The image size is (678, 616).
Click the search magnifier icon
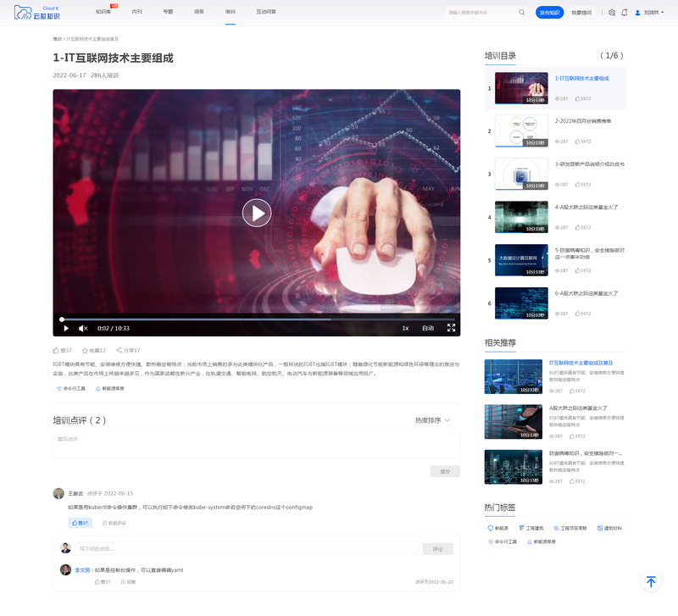[522, 13]
